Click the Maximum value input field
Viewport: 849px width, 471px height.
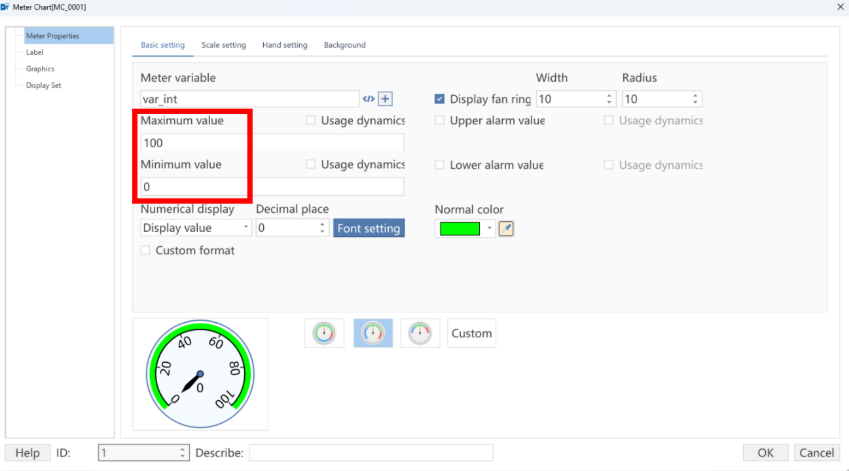272,143
